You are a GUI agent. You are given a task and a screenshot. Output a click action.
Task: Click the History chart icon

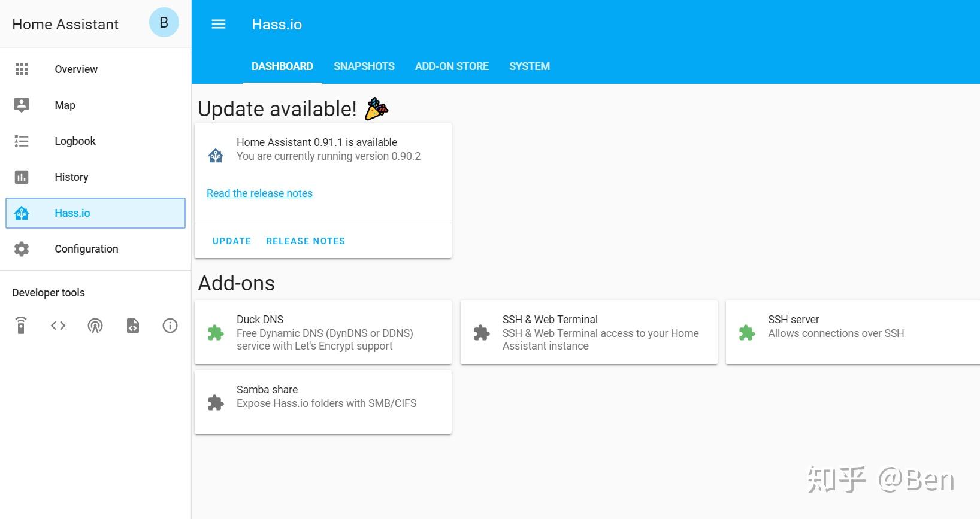22,177
